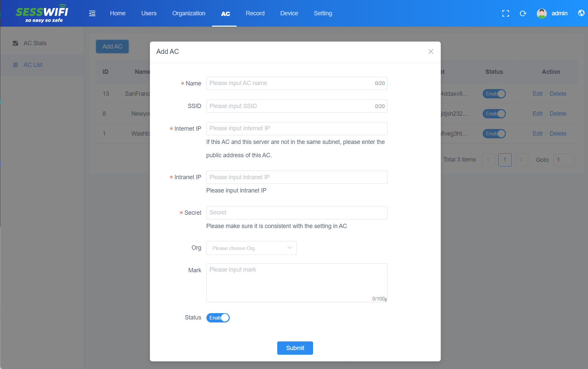The width and height of the screenshot is (588, 369).
Task: Click the Action column header
Action: 551,72
